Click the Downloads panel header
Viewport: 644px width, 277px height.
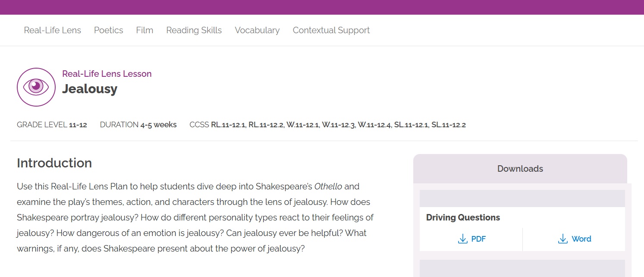click(520, 169)
